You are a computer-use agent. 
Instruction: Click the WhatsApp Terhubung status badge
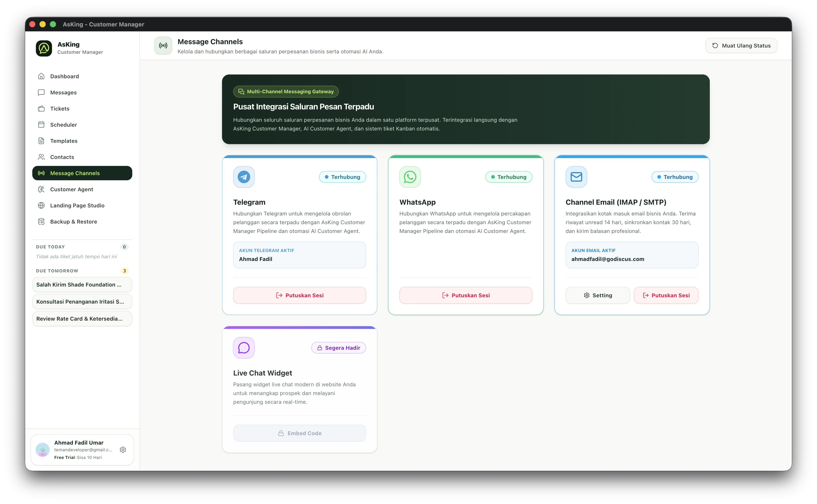click(x=509, y=177)
